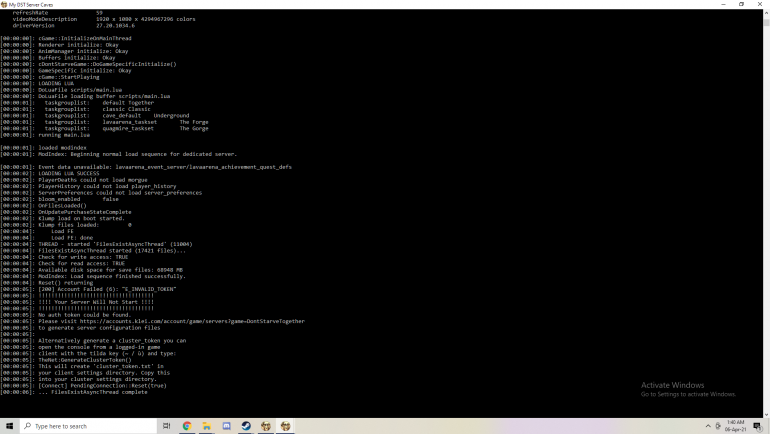Open File Explorer from the taskbar

click(x=206, y=426)
